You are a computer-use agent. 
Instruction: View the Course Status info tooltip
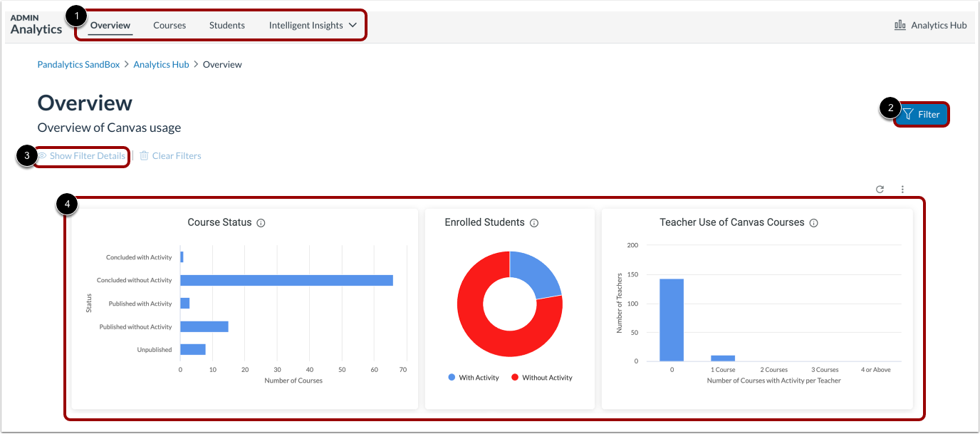(261, 222)
